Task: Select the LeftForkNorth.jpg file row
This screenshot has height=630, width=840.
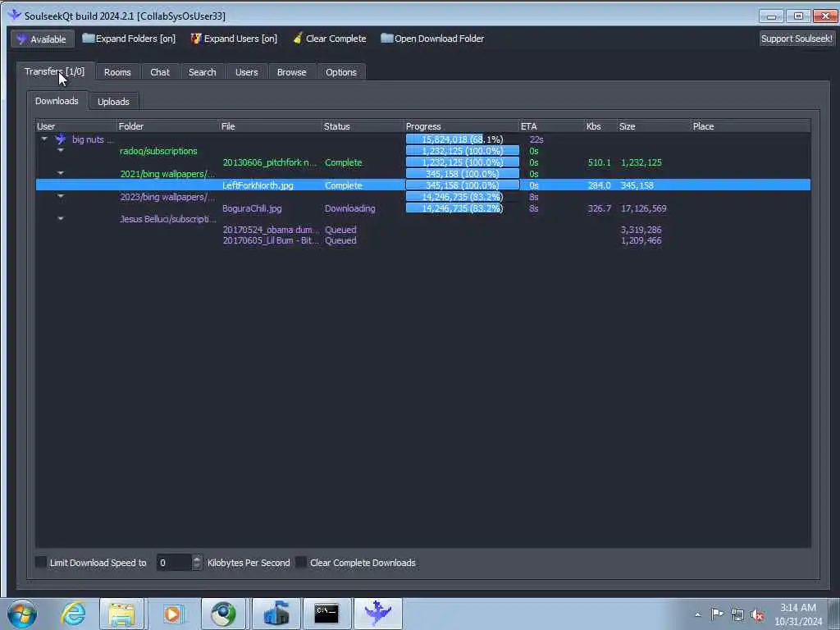Action: click(422, 185)
